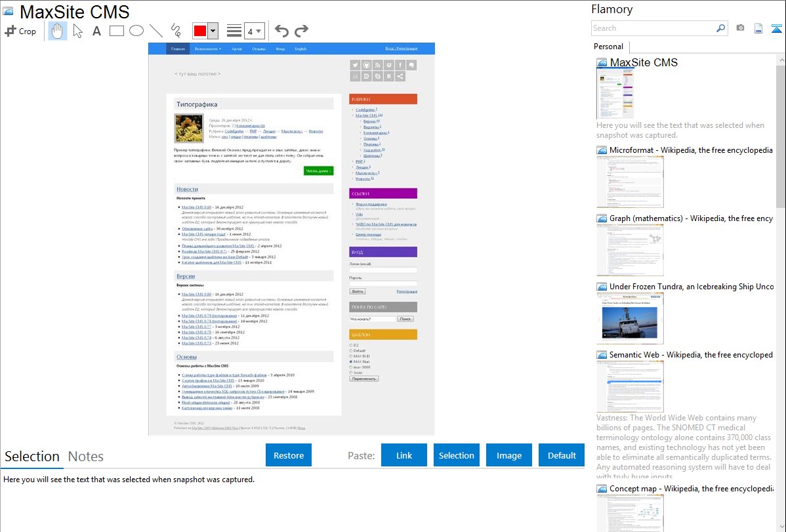Open the Personal tab
The width and height of the screenshot is (786, 532).
[x=608, y=47]
